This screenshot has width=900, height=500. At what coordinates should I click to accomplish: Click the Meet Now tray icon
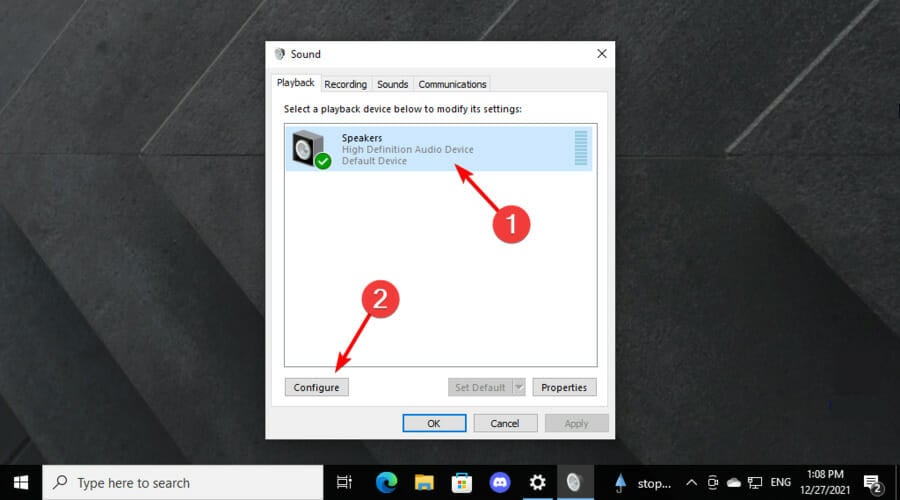(713, 483)
